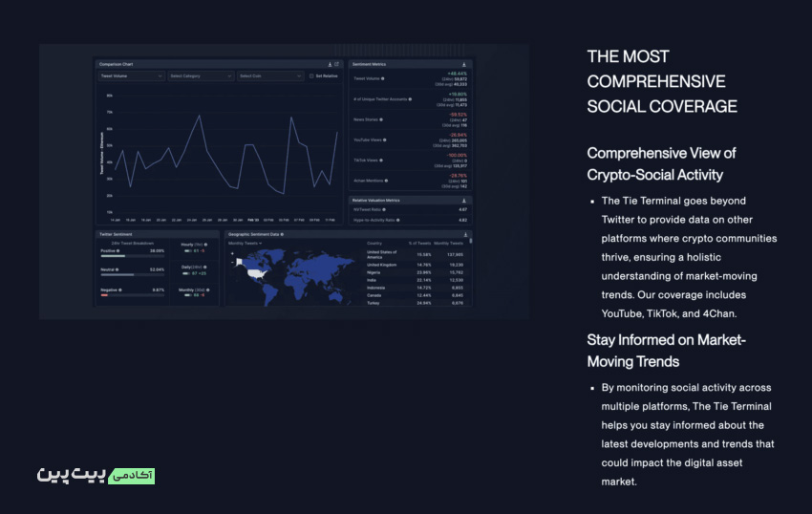The width and height of the screenshot is (812, 514).
Task: Download Geographic Sentiment Data icon
Action: tap(465, 234)
